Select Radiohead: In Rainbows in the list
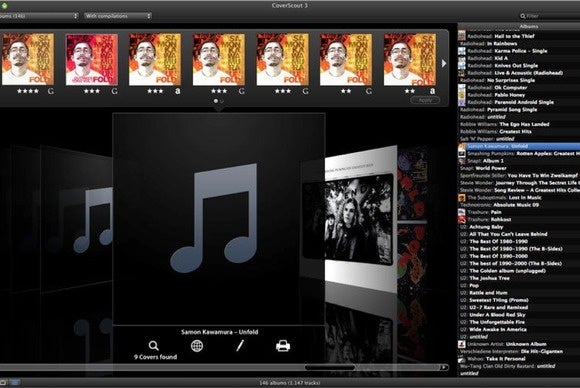 [x=519, y=43]
